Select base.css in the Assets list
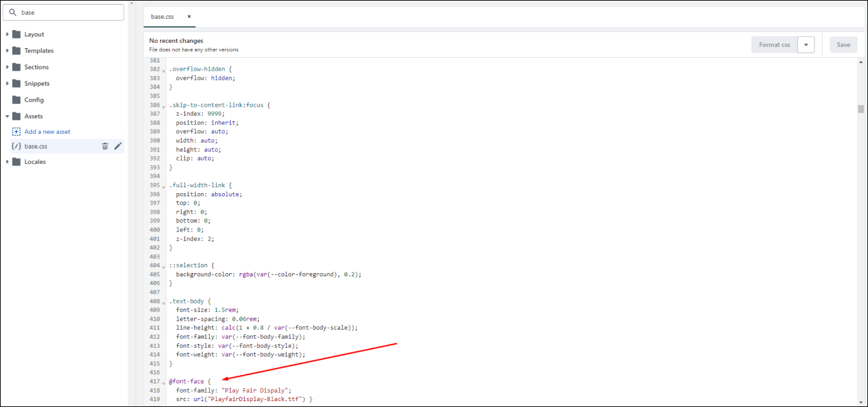Viewport: 868px width, 407px height. pyautogui.click(x=36, y=146)
